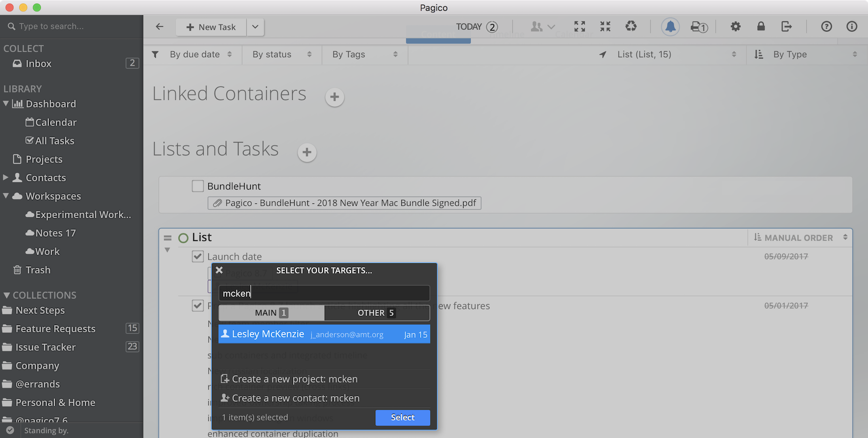Open the Experimental Work... workspace
868x438 pixels.
78,215
